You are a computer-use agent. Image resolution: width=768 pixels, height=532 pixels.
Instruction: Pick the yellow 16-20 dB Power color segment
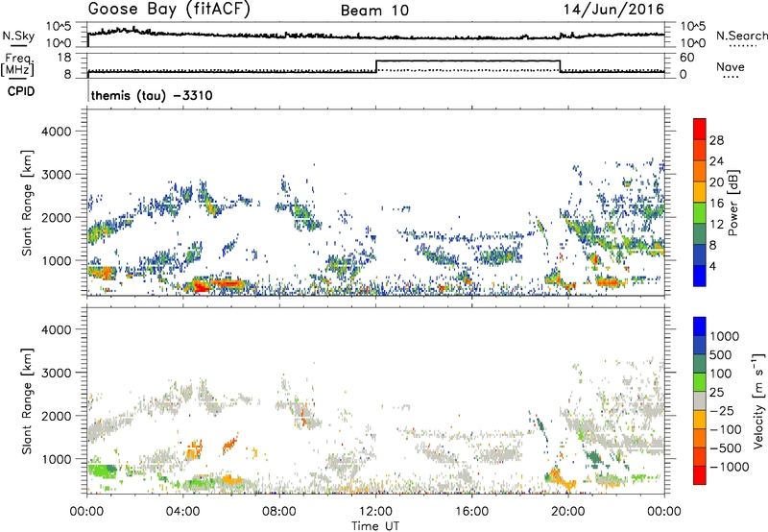tap(700, 191)
